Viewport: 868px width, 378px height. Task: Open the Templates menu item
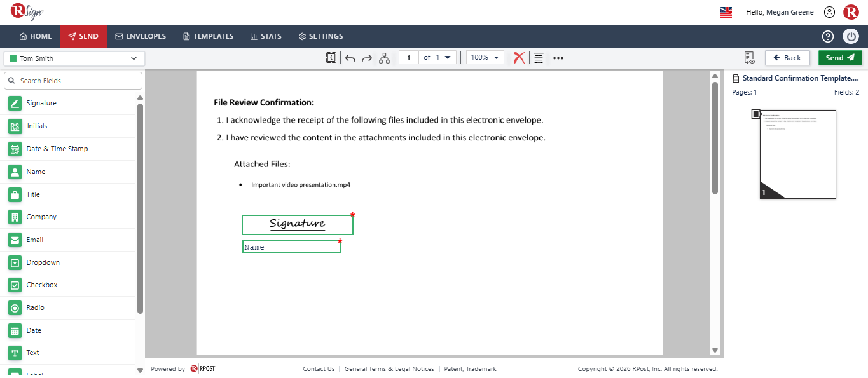208,36
